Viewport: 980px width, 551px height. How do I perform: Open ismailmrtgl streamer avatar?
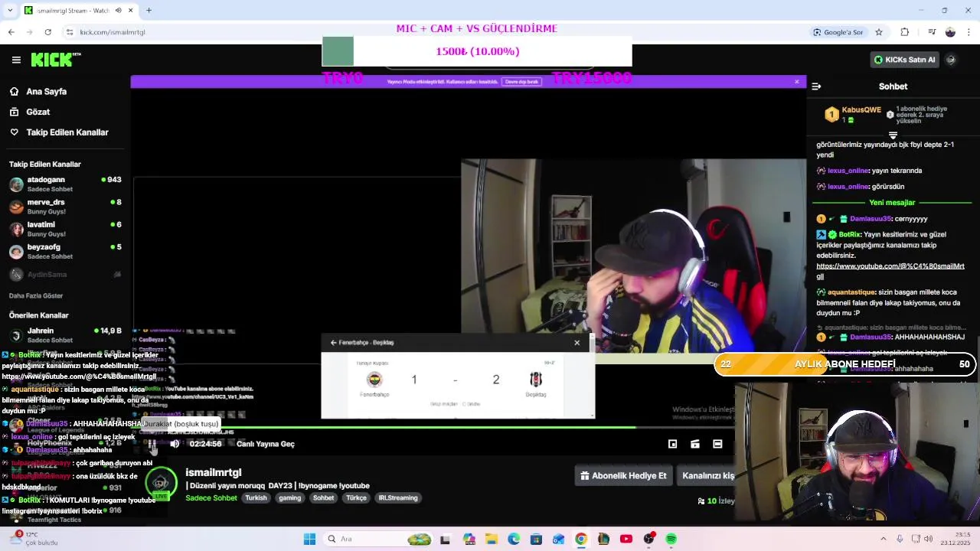(x=161, y=483)
